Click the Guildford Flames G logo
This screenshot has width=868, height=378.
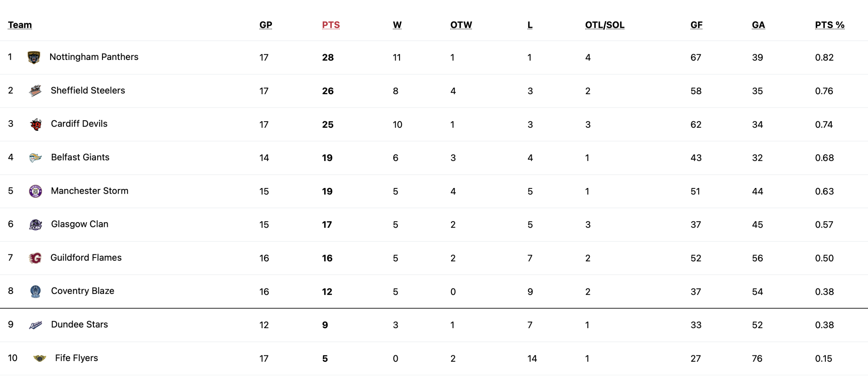[x=35, y=258]
